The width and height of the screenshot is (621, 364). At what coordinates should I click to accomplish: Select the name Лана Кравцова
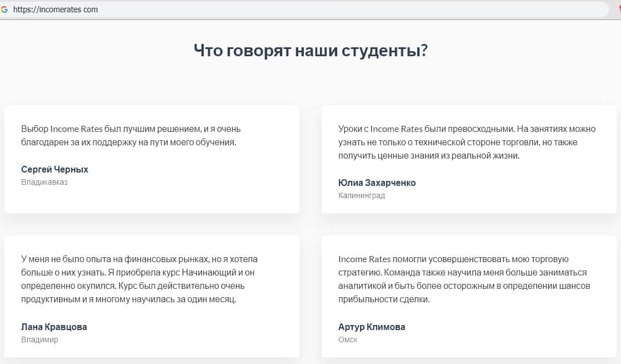(54, 327)
